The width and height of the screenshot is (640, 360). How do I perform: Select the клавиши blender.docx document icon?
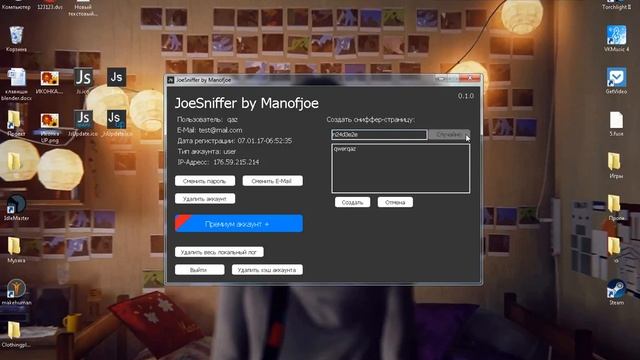pos(16,84)
